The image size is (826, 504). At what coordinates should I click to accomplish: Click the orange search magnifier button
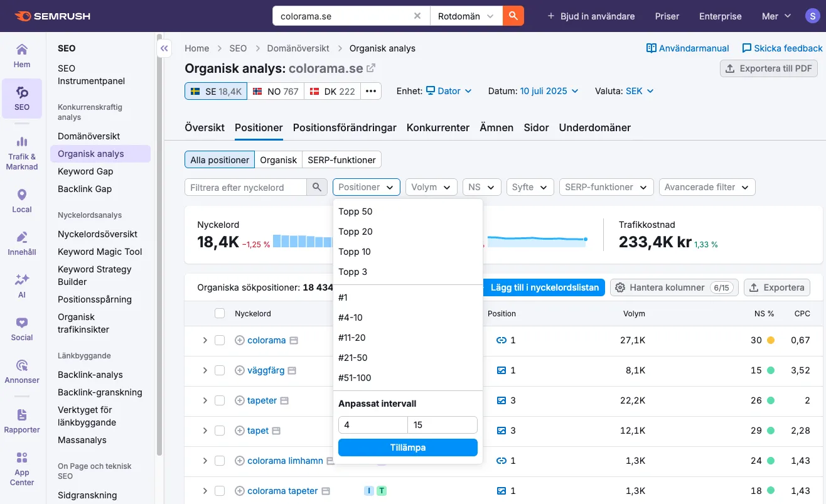pyautogui.click(x=513, y=16)
